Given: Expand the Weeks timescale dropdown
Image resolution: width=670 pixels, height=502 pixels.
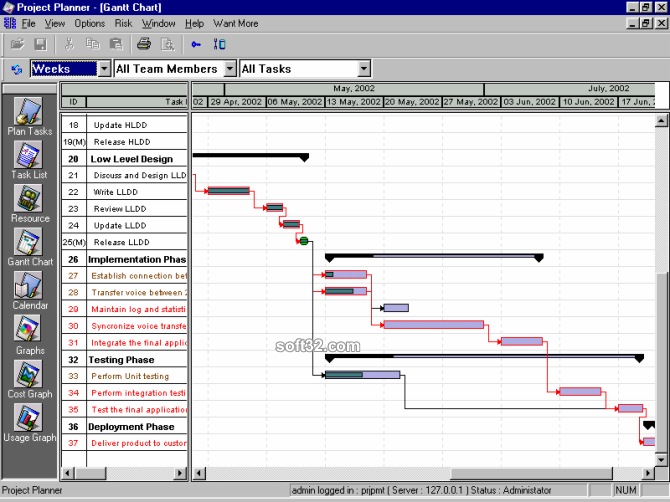Looking at the screenshot, I should [104, 69].
